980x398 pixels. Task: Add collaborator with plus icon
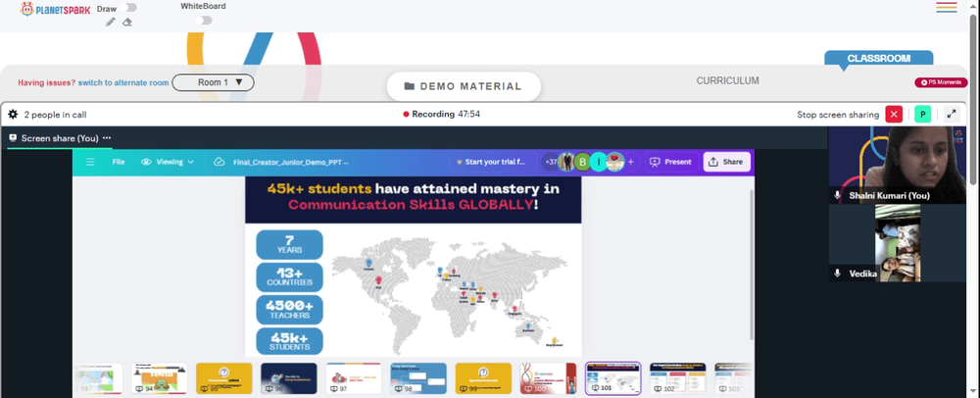(x=630, y=162)
